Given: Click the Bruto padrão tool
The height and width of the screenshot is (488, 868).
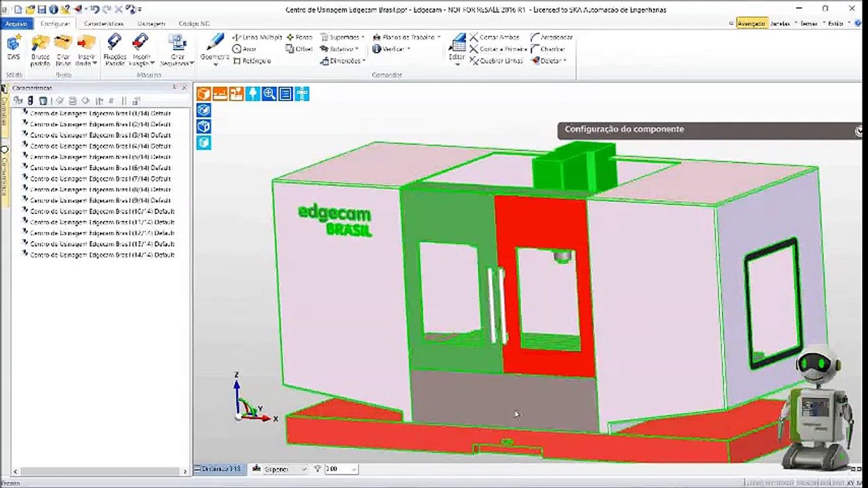Looking at the screenshot, I should pyautogui.click(x=40, y=50).
